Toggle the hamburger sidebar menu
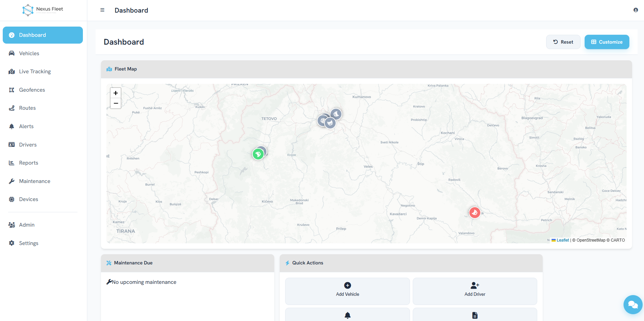 click(102, 10)
